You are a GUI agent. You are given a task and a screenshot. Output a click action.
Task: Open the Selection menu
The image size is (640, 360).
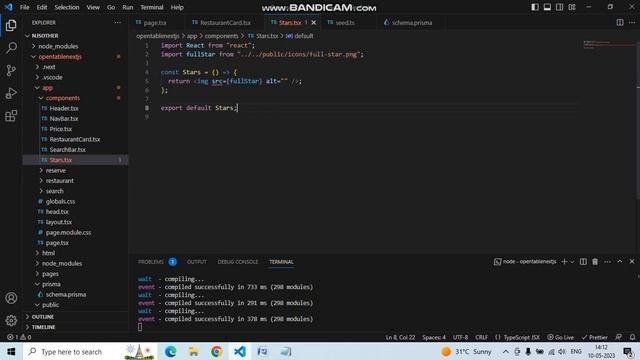pos(67,7)
